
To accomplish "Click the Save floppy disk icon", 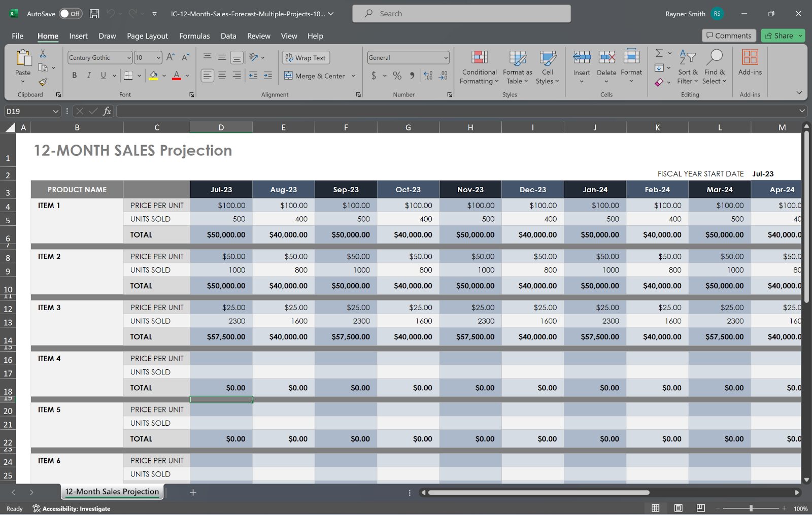I will (x=94, y=14).
